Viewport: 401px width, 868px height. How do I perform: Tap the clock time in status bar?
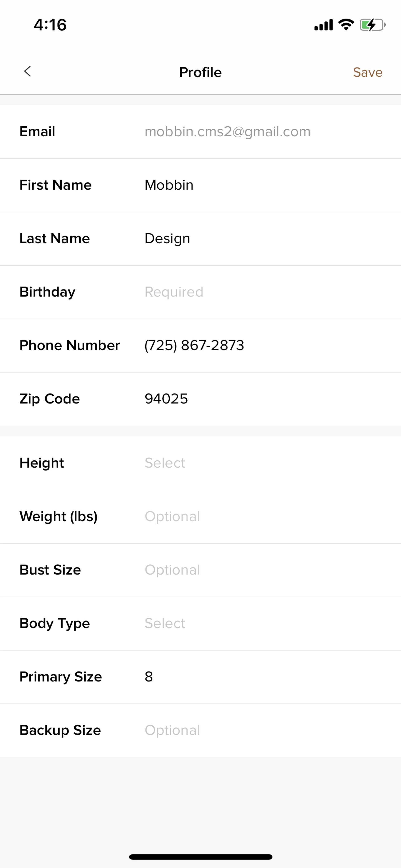[50, 25]
